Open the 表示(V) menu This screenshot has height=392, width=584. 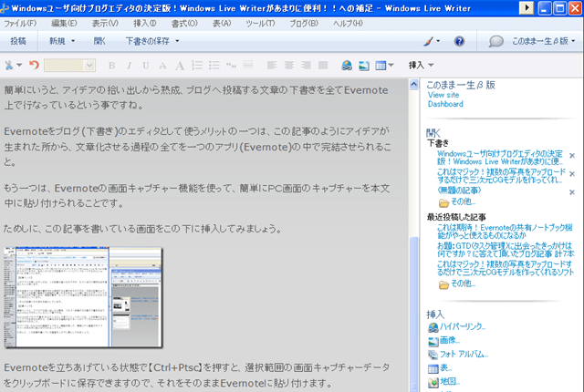[x=105, y=24]
